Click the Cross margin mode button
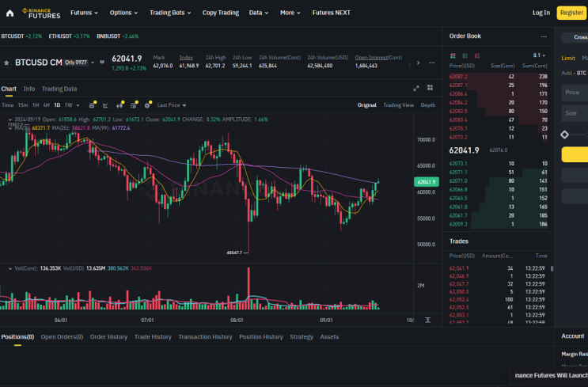Screen dimensions: 588x387 click(575, 37)
